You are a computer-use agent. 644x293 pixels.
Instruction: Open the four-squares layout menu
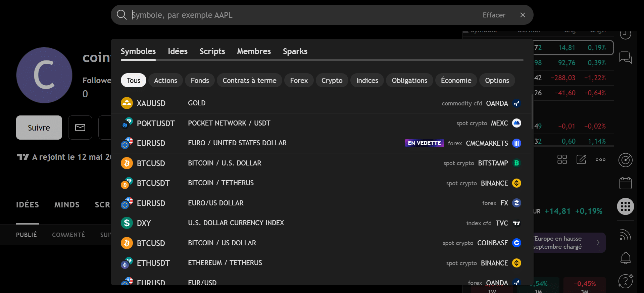(x=562, y=159)
